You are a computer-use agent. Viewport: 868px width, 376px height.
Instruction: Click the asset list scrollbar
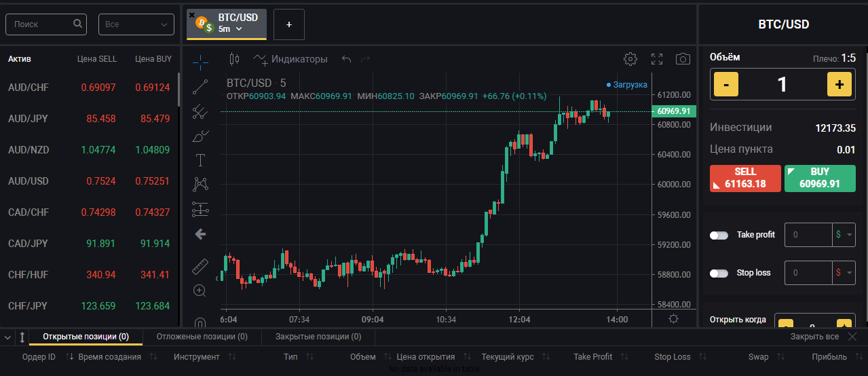click(178, 88)
